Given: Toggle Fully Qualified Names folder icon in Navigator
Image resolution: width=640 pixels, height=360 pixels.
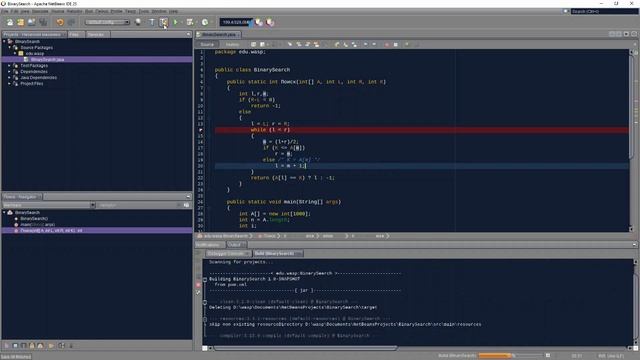Looking at the screenshot, I should (x=51, y=345).
